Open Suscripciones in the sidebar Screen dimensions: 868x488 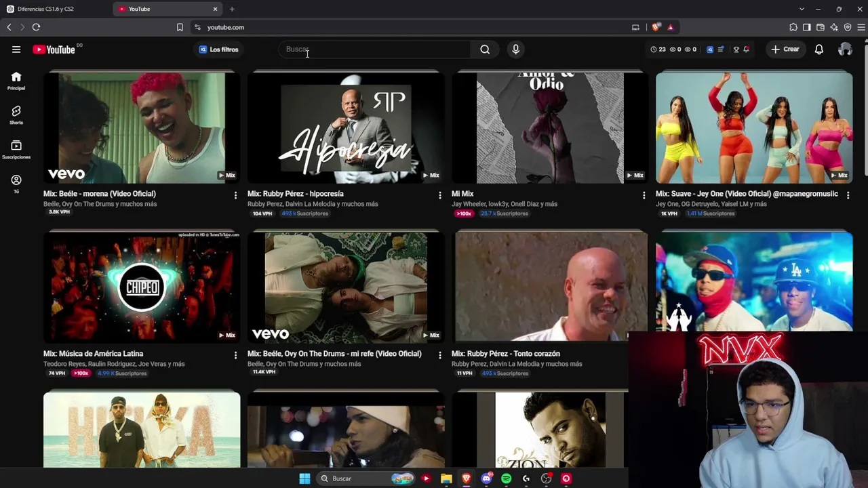16,150
